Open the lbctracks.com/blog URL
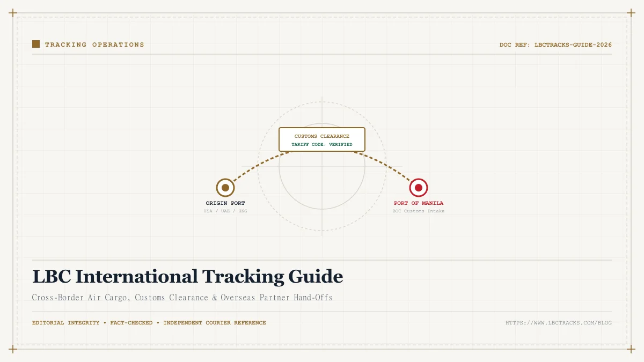 [x=559, y=323]
